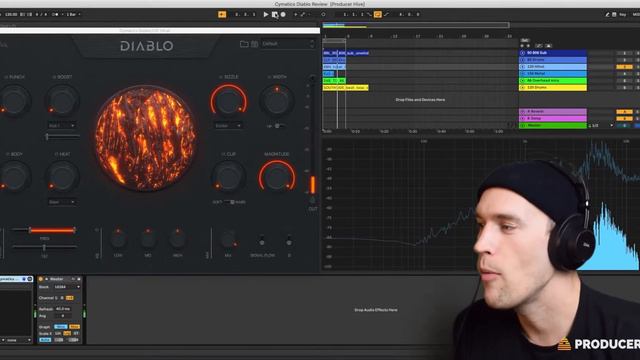Click the Boost frequency slider under dropdown
The width and height of the screenshot is (640, 360).
(x=62, y=137)
